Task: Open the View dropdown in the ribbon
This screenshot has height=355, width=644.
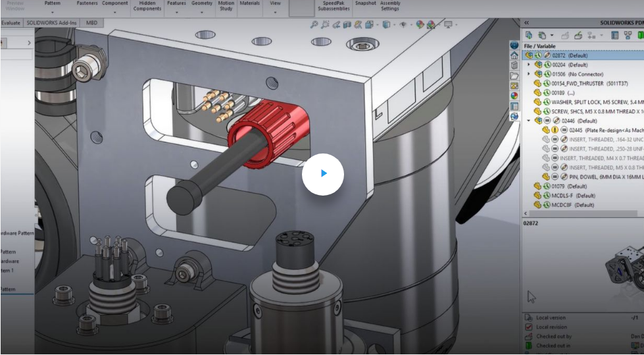Action: pos(275,13)
